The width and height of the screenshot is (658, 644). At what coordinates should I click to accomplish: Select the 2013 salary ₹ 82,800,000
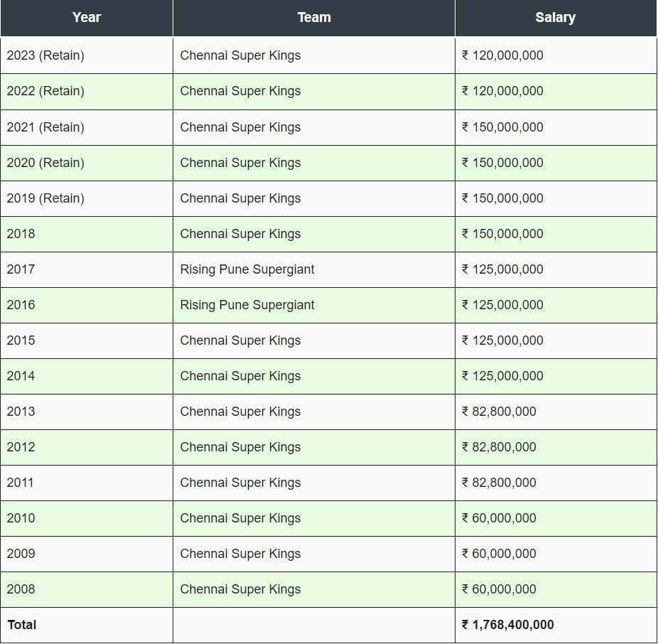click(x=499, y=412)
